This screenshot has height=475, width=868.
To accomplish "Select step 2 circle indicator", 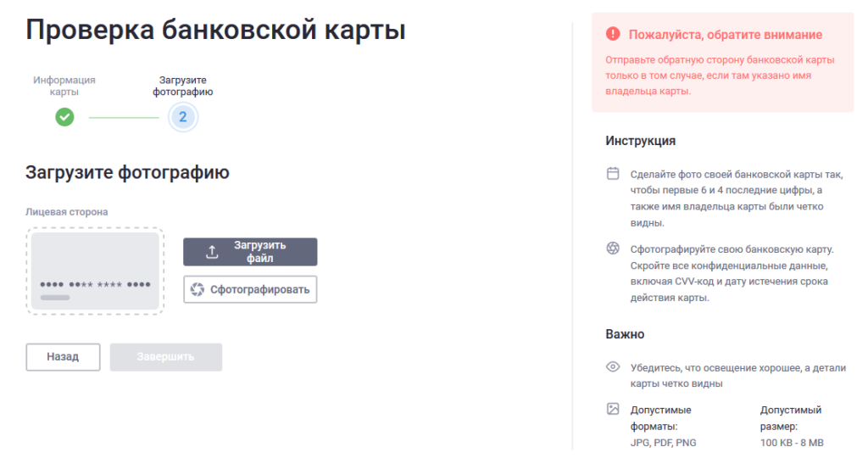I will (x=182, y=117).
